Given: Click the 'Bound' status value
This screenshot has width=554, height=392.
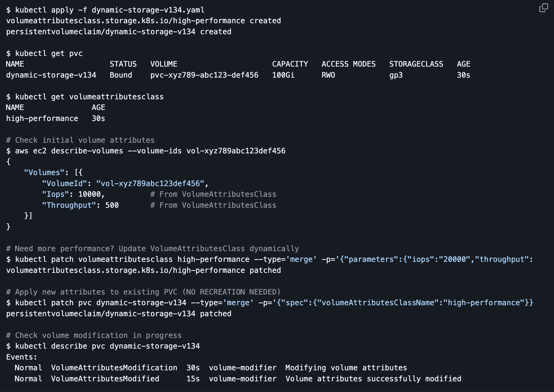Looking at the screenshot, I should point(121,75).
